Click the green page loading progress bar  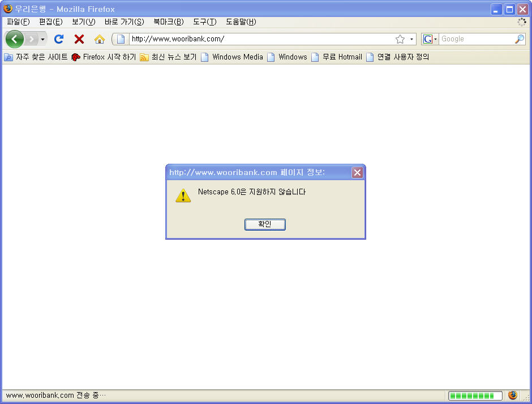pos(475,396)
